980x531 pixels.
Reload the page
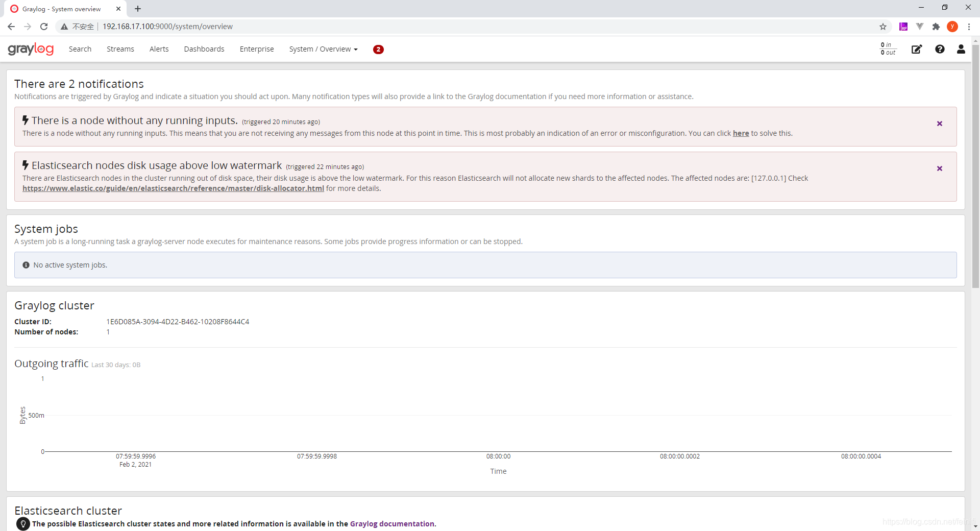tap(44, 27)
